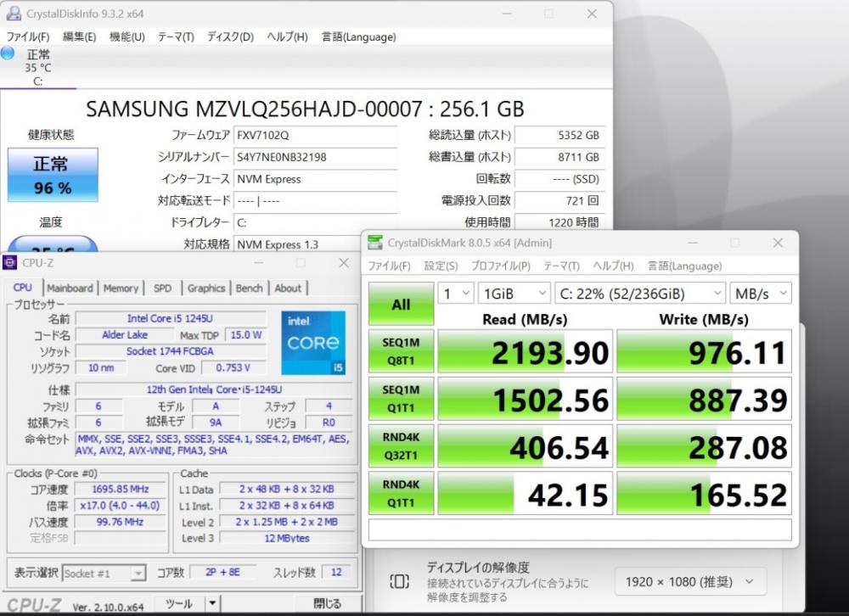849x616 pixels.
Task: Switch to the Memory tab in CPU-Z
Action: pos(121,288)
